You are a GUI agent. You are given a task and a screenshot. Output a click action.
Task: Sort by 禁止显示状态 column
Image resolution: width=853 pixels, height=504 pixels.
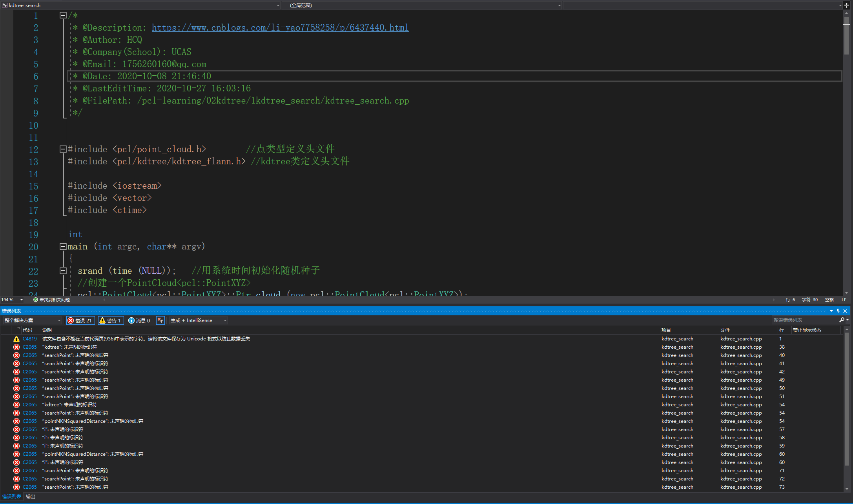816,330
